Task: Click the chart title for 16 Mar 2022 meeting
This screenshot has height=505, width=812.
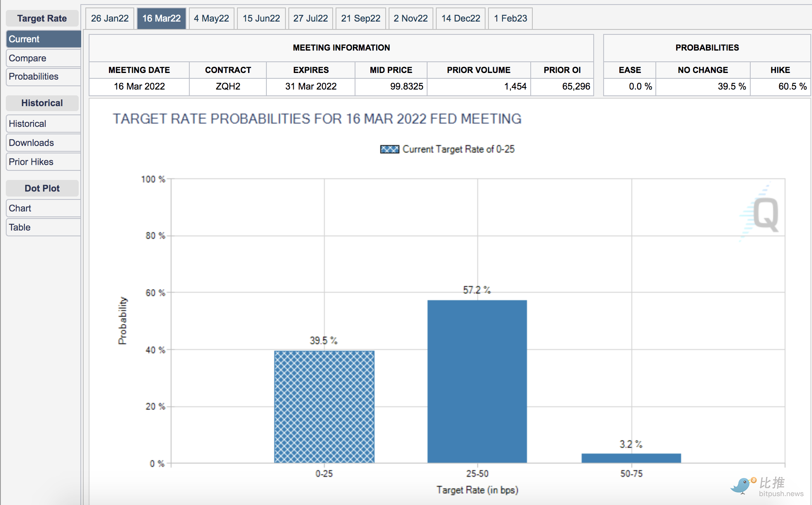Action: [x=317, y=119]
